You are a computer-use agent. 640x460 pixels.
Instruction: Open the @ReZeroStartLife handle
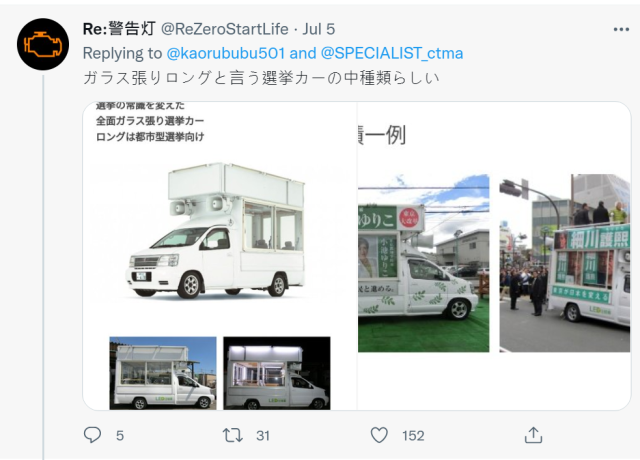(225, 29)
